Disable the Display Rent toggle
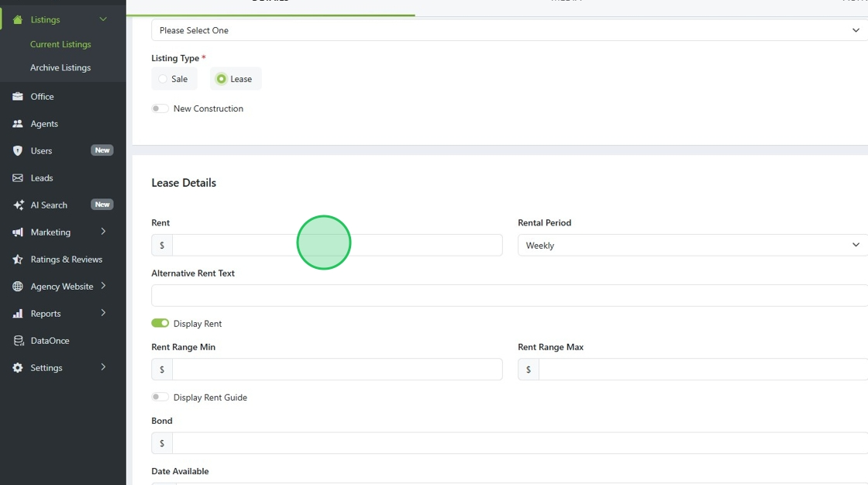Screen dimensions: 868x485 (x=160, y=323)
